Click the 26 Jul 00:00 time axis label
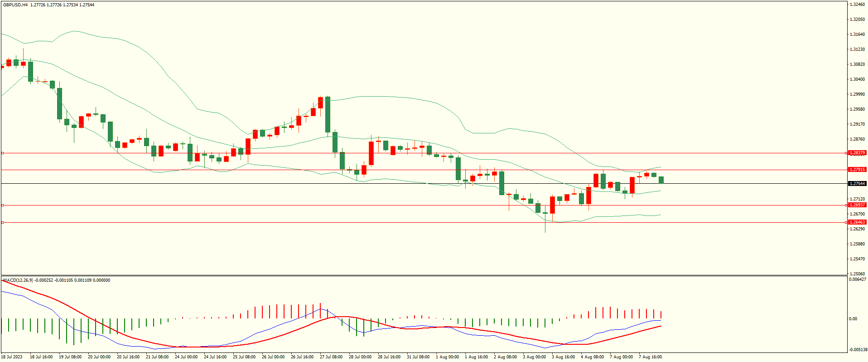This screenshot has height=362, width=868. tap(273, 357)
